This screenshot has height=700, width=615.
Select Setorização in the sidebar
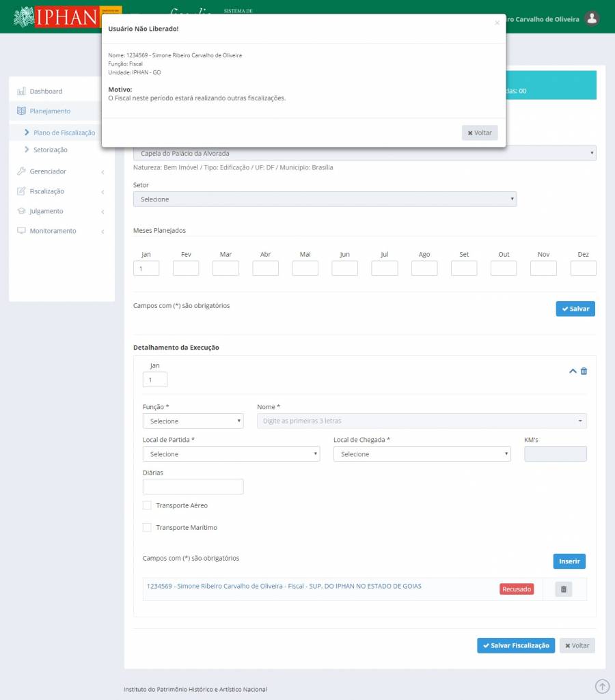pyautogui.click(x=50, y=150)
